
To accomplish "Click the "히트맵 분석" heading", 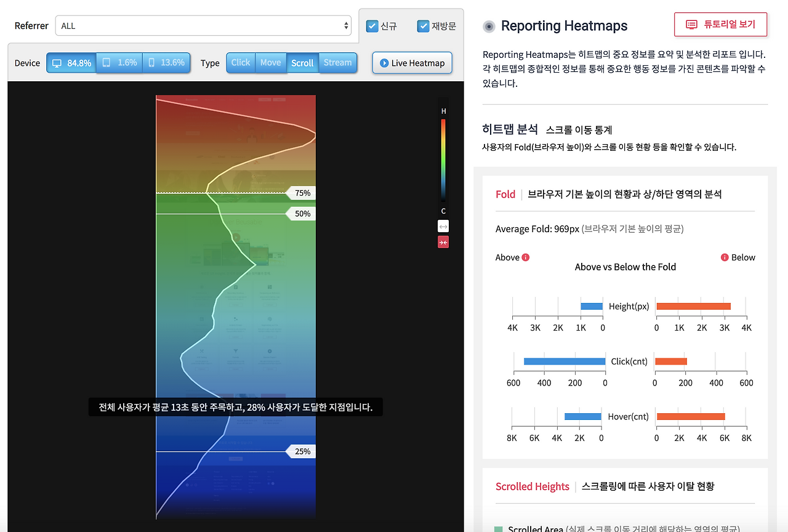I will [x=510, y=129].
